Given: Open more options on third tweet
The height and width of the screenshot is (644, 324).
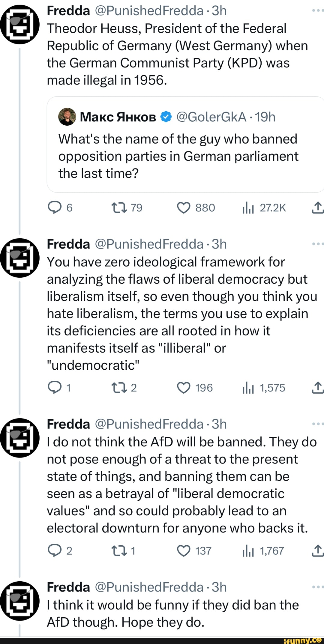Looking at the screenshot, I should [x=317, y=424].
